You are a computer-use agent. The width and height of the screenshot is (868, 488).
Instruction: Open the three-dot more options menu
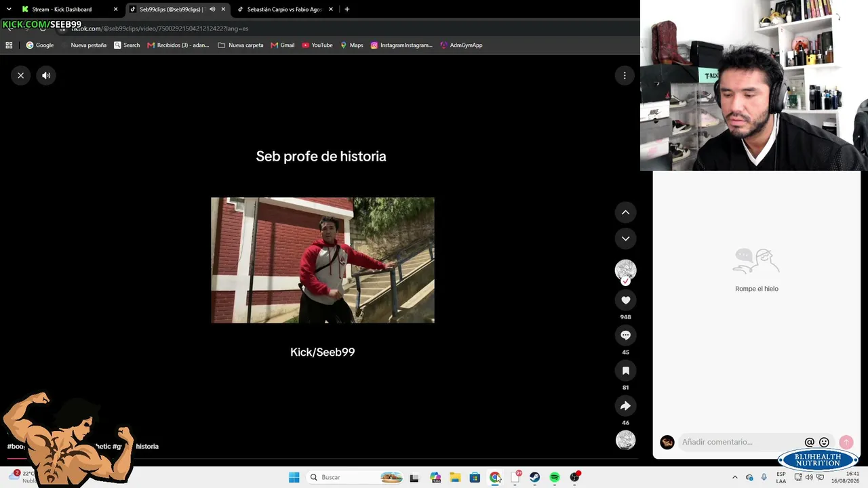point(625,75)
